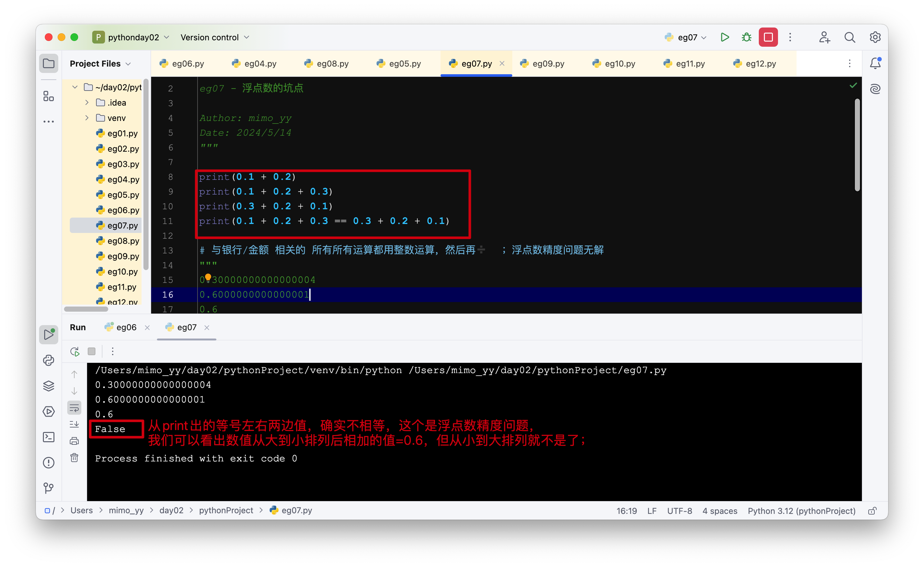Open the Version control dropdown

(215, 37)
